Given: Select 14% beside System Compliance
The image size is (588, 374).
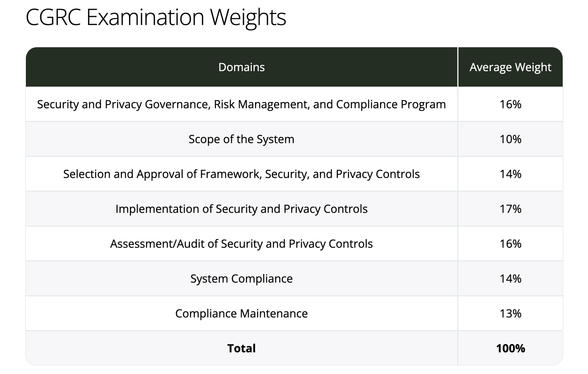Looking at the screenshot, I should click(x=510, y=279).
